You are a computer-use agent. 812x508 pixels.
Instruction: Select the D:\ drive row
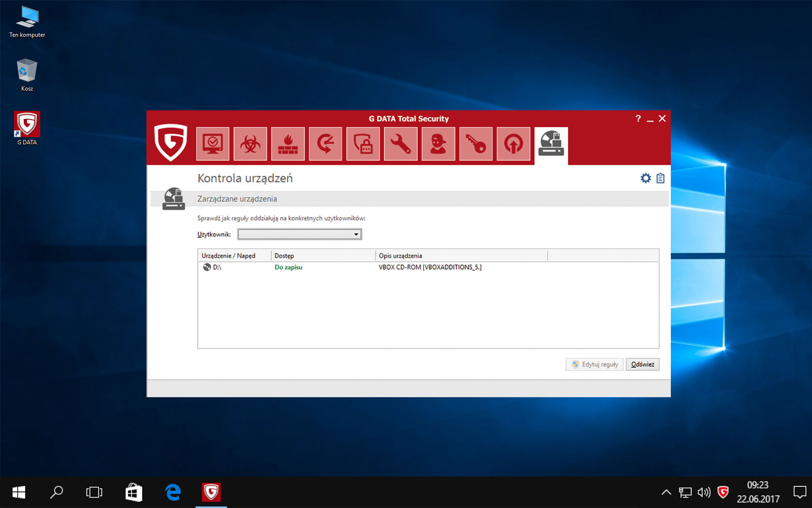(x=428, y=267)
